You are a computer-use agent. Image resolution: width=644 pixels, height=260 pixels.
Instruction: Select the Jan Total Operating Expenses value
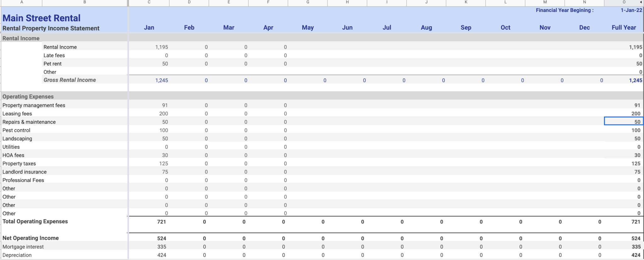click(161, 222)
